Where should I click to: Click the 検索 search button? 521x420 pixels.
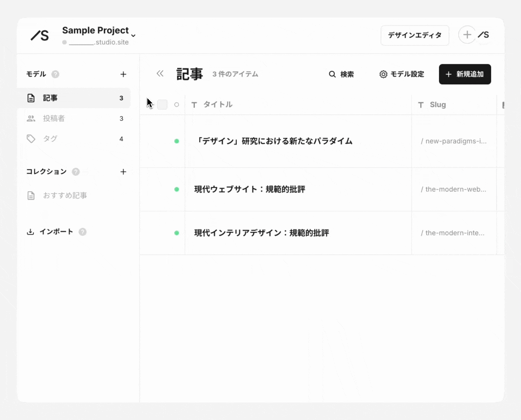pyautogui.click(x=341, y=74)
